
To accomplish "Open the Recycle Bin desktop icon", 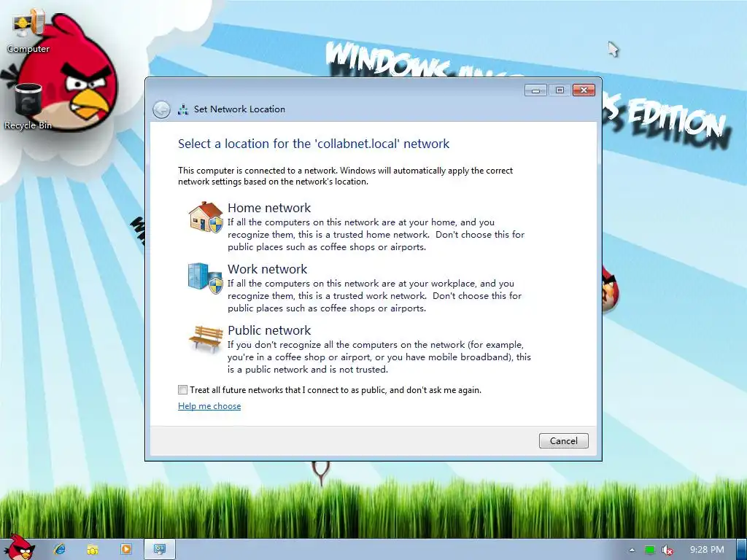I will pos(28,106).
